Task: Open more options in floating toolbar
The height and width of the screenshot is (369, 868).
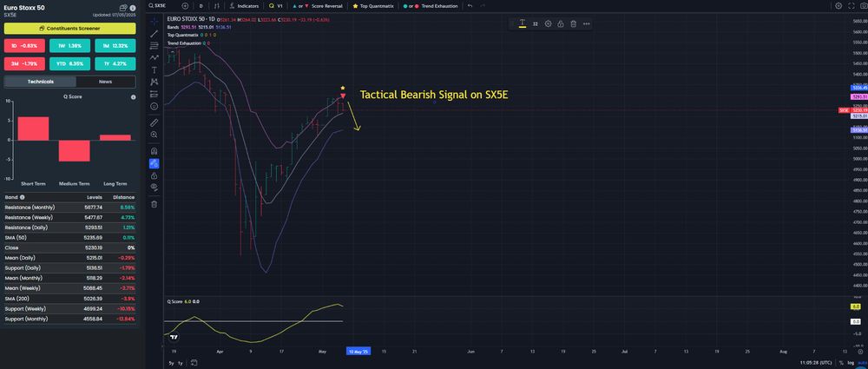Action: (586, 23)
